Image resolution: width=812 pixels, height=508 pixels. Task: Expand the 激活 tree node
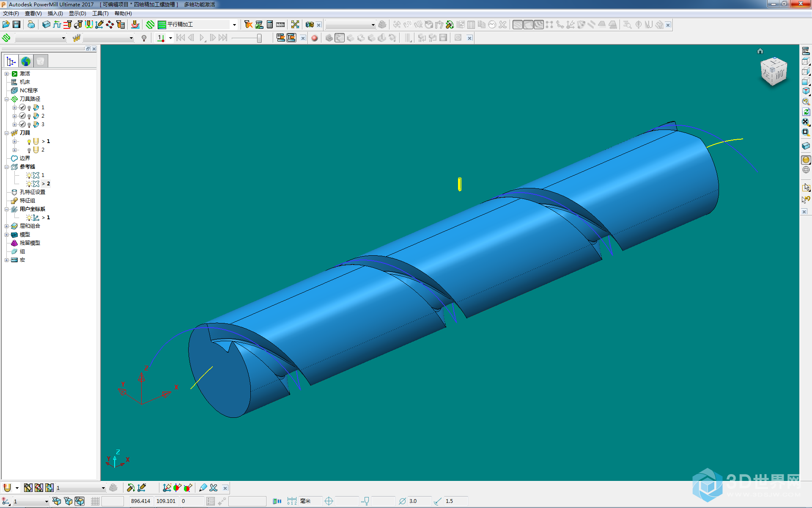click(7, 74)
